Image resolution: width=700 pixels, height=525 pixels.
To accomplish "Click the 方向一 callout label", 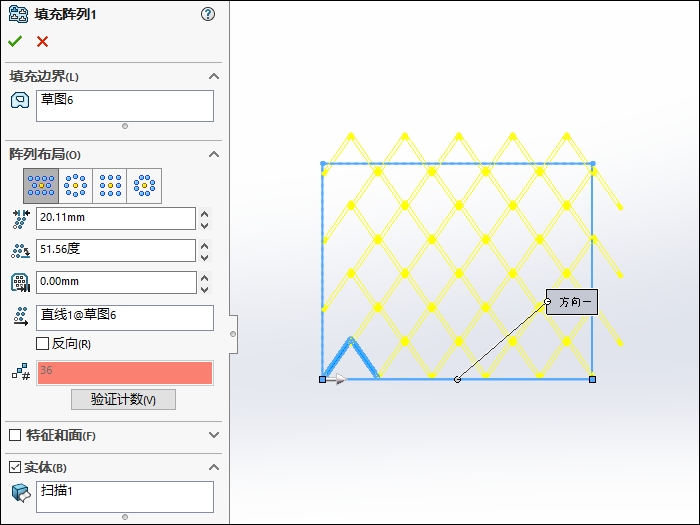I will click(x=572, y=302).
